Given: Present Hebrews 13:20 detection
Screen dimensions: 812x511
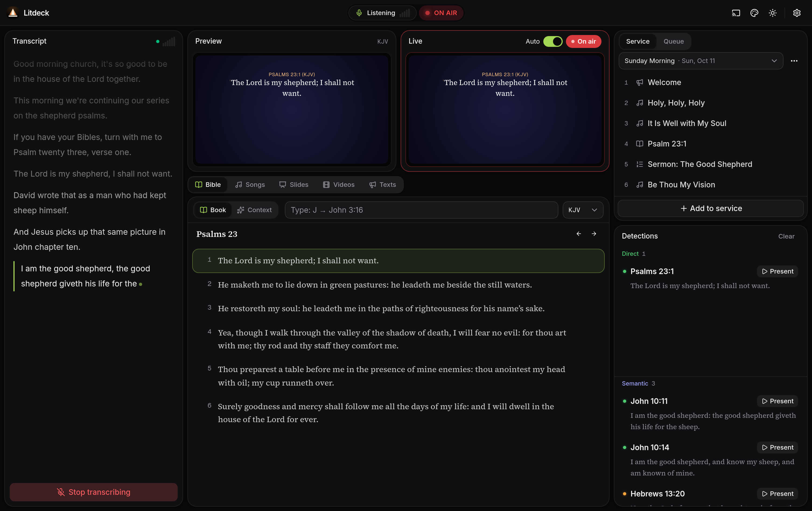Looking at the screenshot, I should tap(777, 493).
